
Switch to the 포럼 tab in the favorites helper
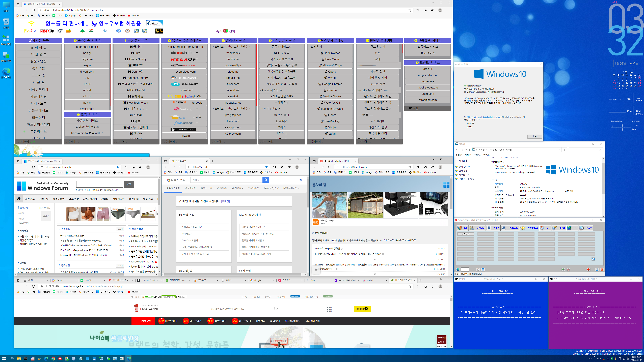pyautogui.click(x=463, y=228)
